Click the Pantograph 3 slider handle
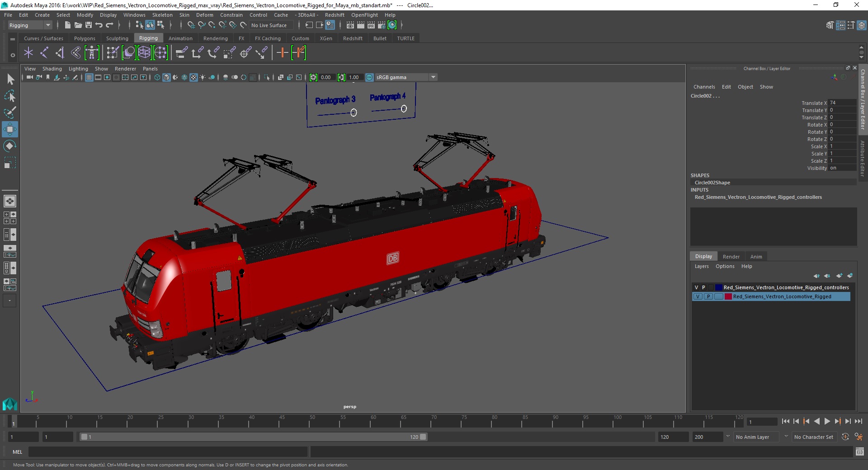 coord(354,113)
